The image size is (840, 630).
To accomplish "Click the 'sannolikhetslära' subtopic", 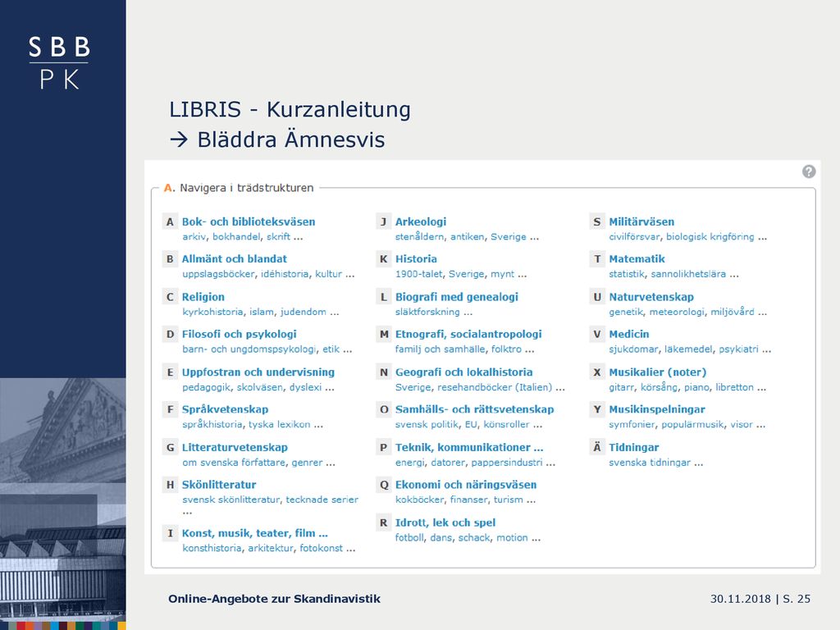I will point(688,274).
